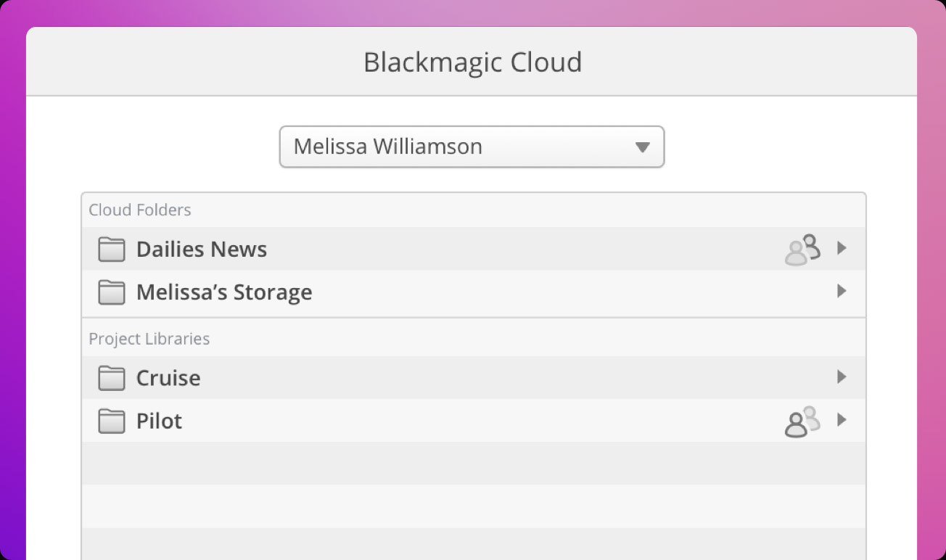Expand the Dailies News cloud folder
The height and width of the screenshot is (560, 946).
click(842, 248)
